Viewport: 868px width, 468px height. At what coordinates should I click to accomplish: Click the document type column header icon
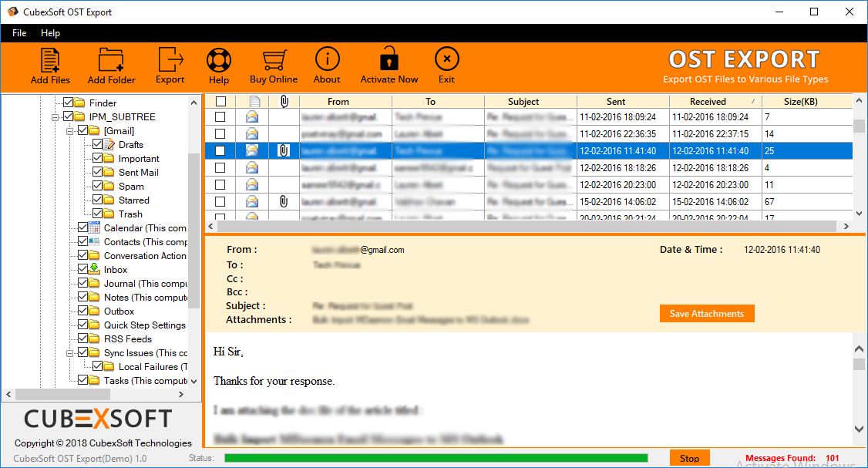coord(254,101)
